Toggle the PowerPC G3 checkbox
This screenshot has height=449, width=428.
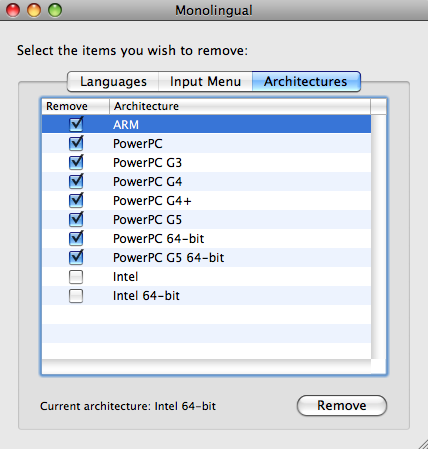76,163
